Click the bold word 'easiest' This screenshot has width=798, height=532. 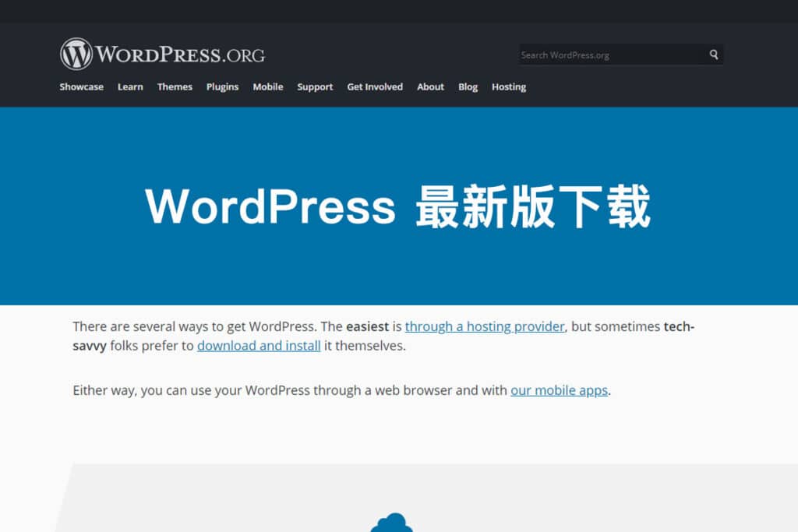pyautogui.click(x=368, y=326)
